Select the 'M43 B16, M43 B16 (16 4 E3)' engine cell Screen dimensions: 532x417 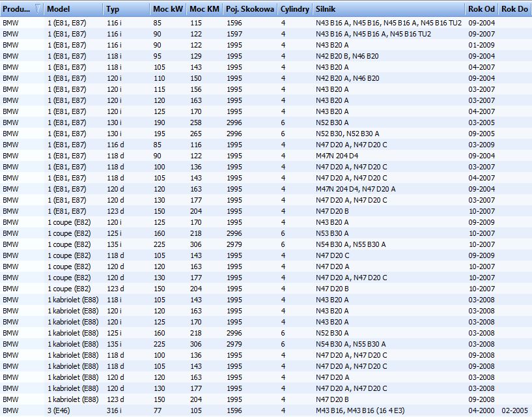click(360, 410)
